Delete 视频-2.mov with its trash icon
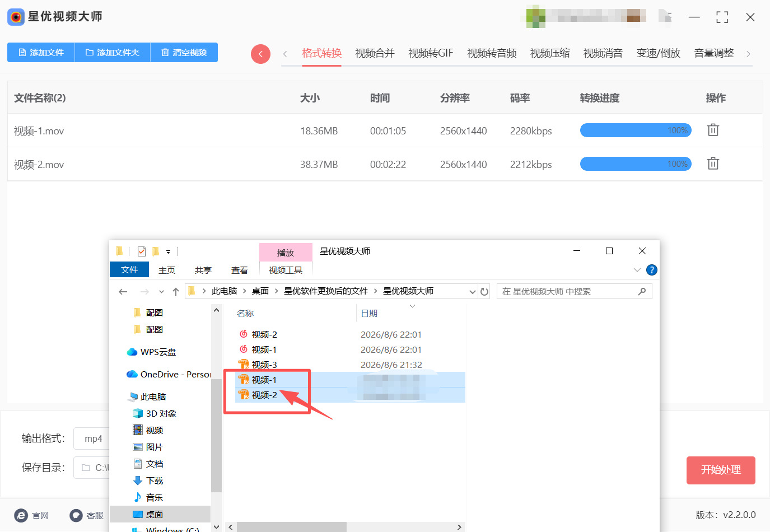 coord(713,164)
